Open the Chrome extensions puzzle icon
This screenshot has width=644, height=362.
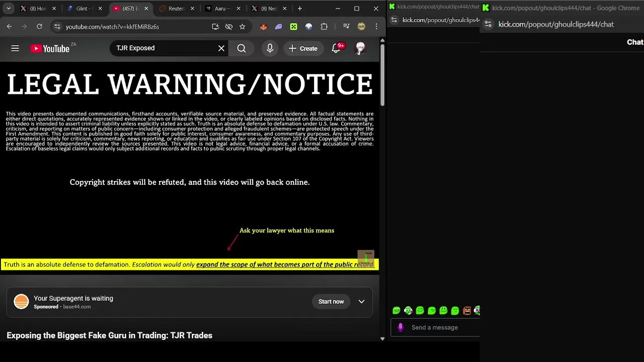[324, 27]
